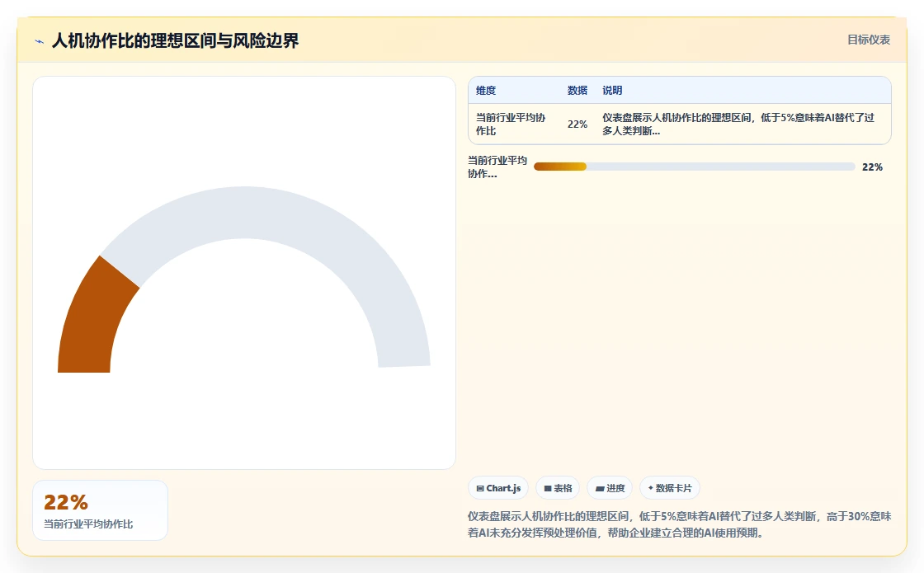Click the 22% value beside progress bar
Screen dimensions: 924x573
(872, 167)
